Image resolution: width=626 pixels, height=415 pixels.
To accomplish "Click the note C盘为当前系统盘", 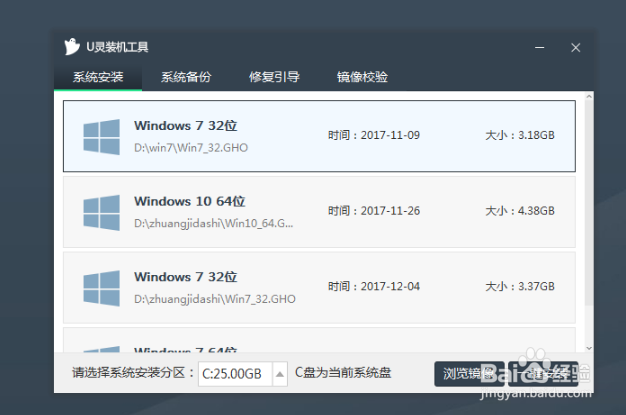I will (343, 373).
